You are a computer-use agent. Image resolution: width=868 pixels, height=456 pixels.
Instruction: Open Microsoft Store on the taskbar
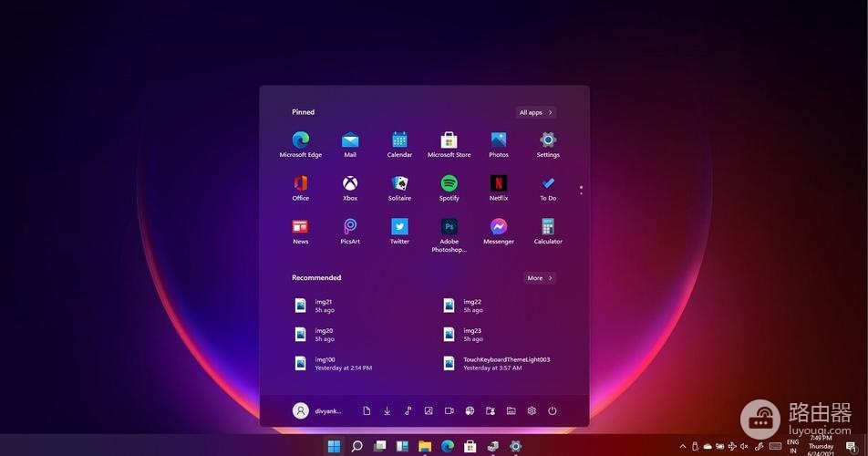tap(470, 446)
